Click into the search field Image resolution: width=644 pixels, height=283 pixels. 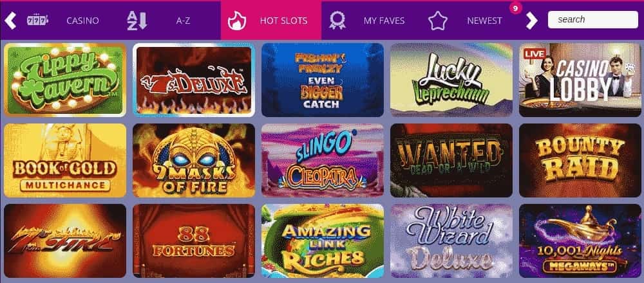[593, 20]
